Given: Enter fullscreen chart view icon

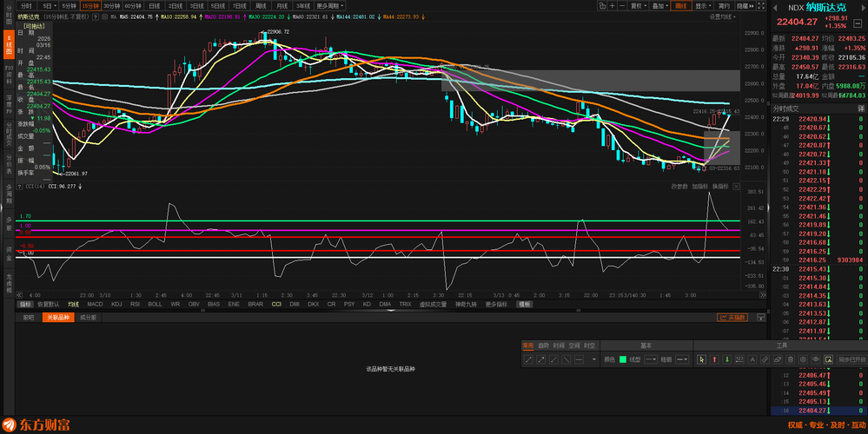Looking at the screenshot, I should pos(761,5).
